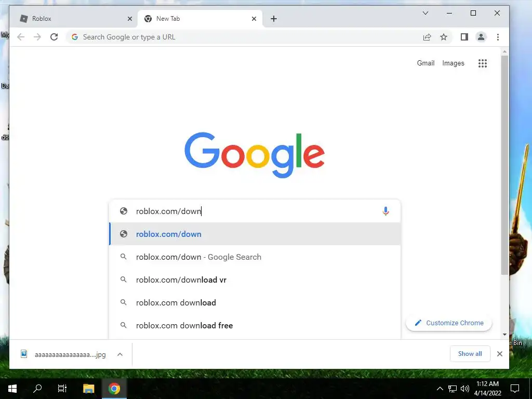Viewport: 532px width, 399px height.
Task: Open Google Images link
Action: tap(453, 63)
